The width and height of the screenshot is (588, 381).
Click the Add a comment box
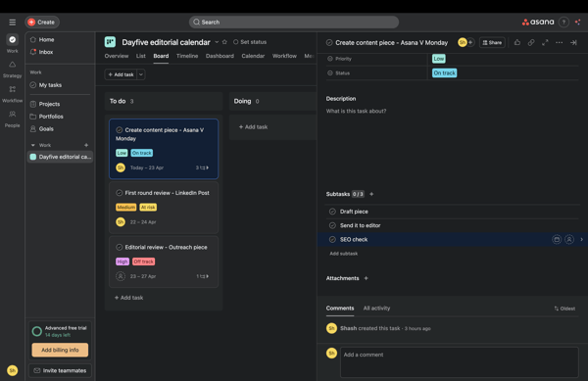(x=459, y=361)
